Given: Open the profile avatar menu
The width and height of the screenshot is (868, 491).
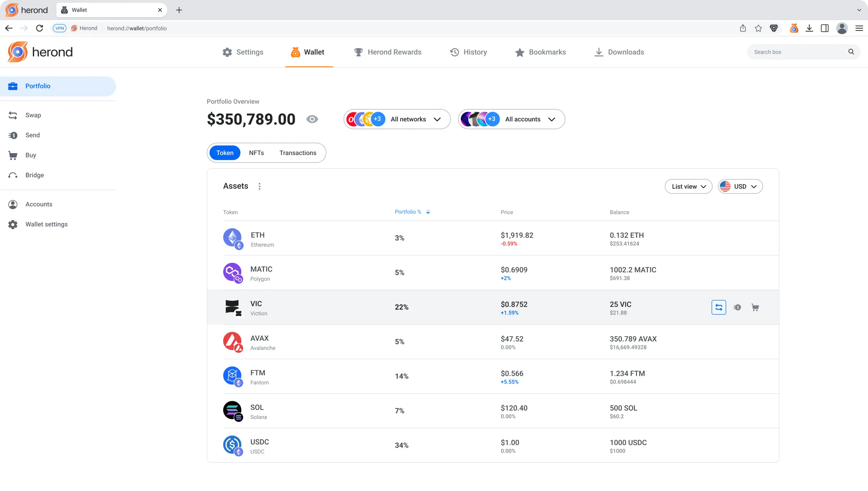Looking at the screenshot, I should tap(842, 28).
